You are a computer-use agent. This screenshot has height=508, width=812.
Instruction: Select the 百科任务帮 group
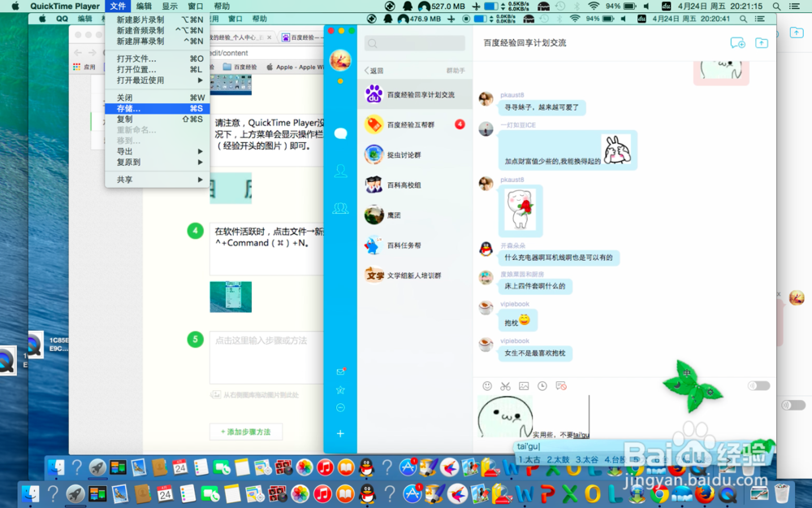[415, 245]
